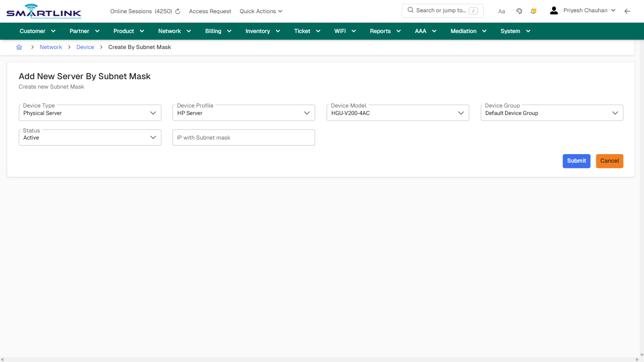Expand the Device Profile dropdown

(307, 113)
